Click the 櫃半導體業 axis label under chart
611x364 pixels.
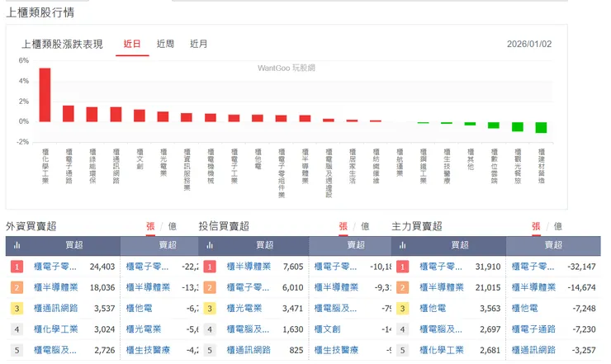pos(305,166)
